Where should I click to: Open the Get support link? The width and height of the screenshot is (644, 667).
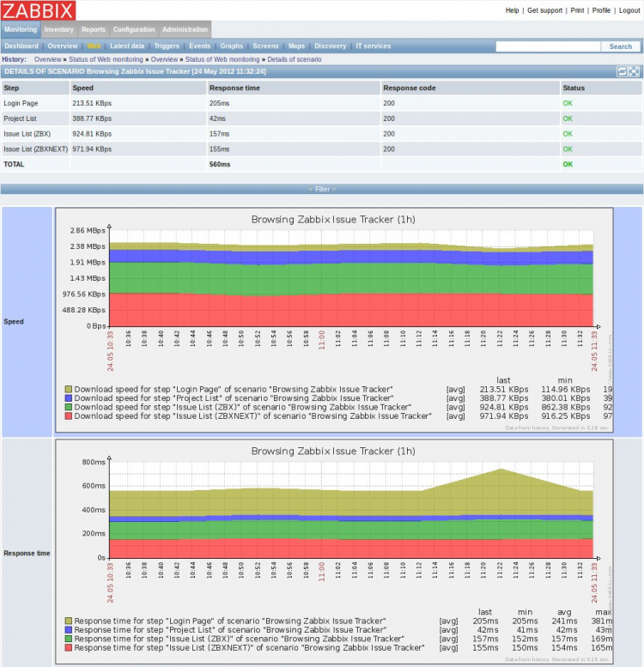544,10
